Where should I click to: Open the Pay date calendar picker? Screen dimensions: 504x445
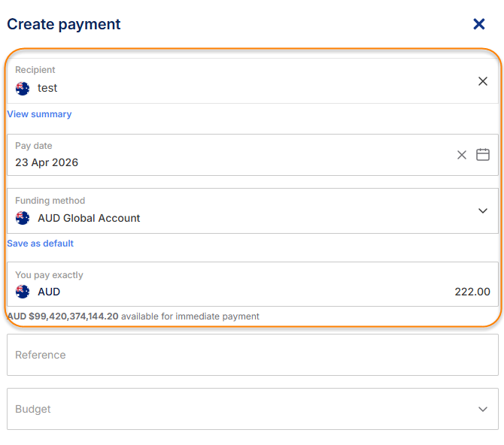[x=482, y=155]
